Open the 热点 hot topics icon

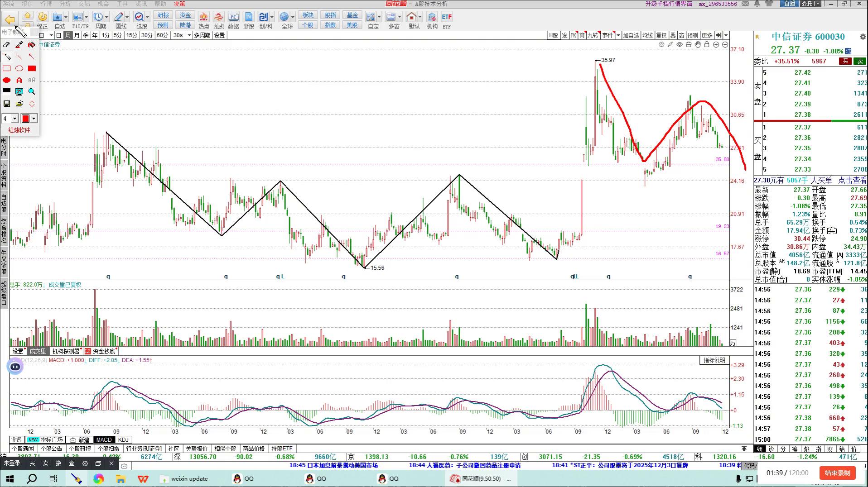point(203,20)
